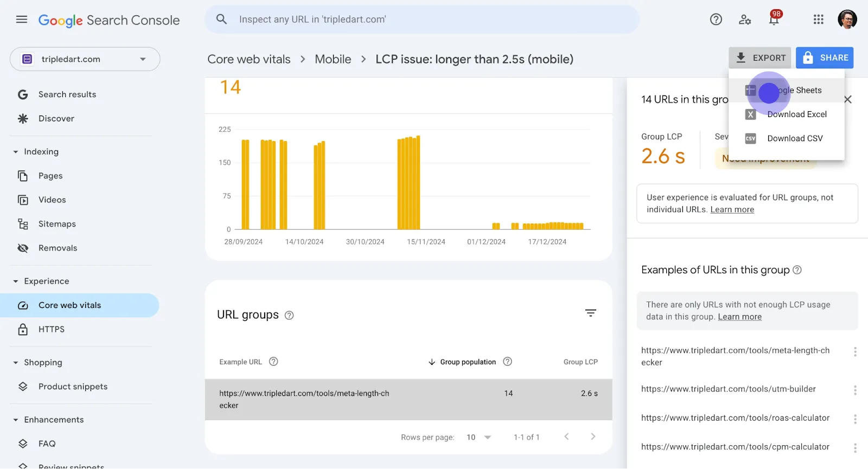Viewport: 868px width, 469px height.
Task: Open the Rows per page dropdown
Action: [479, 437]
